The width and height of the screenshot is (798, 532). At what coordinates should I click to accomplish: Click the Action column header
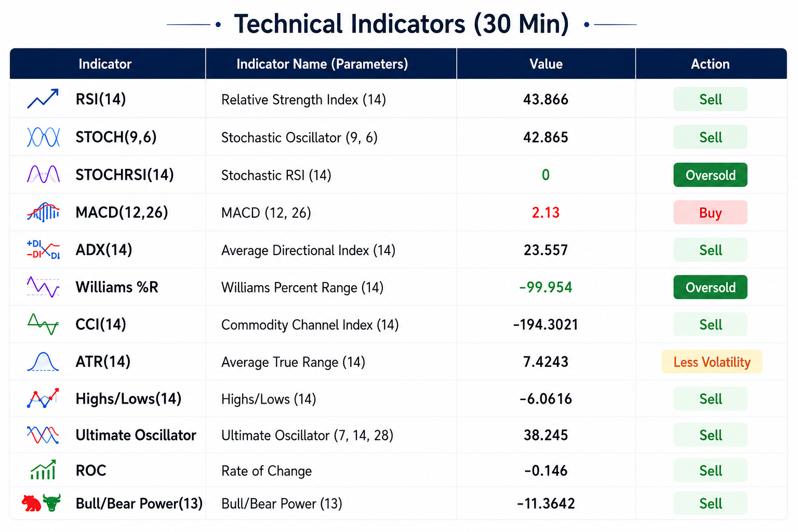point(711,64)
